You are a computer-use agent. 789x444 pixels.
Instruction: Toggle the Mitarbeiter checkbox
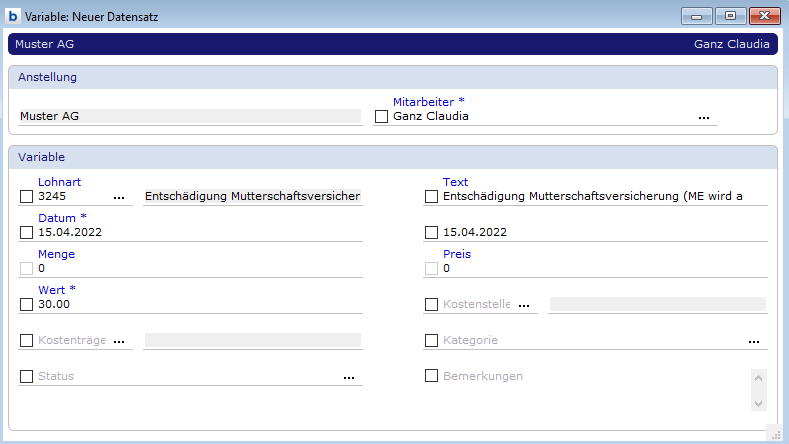tap(381, 117)
